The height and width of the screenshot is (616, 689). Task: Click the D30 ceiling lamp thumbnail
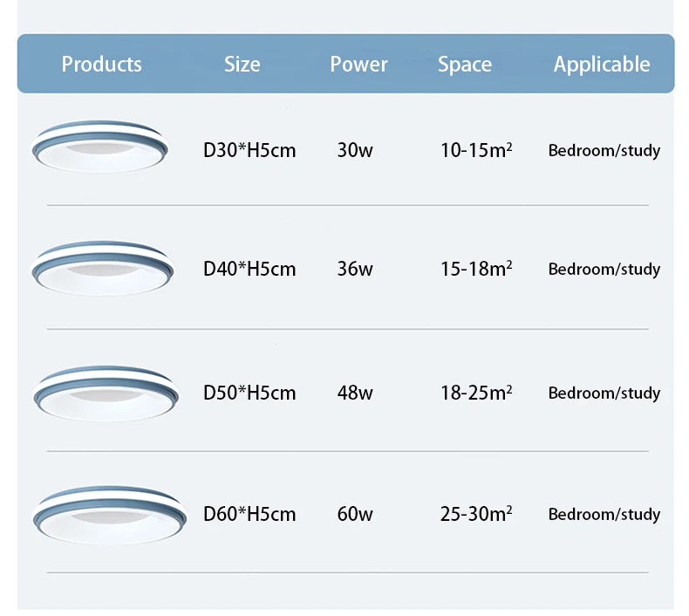pyautogui.click(x=101, y=147)
